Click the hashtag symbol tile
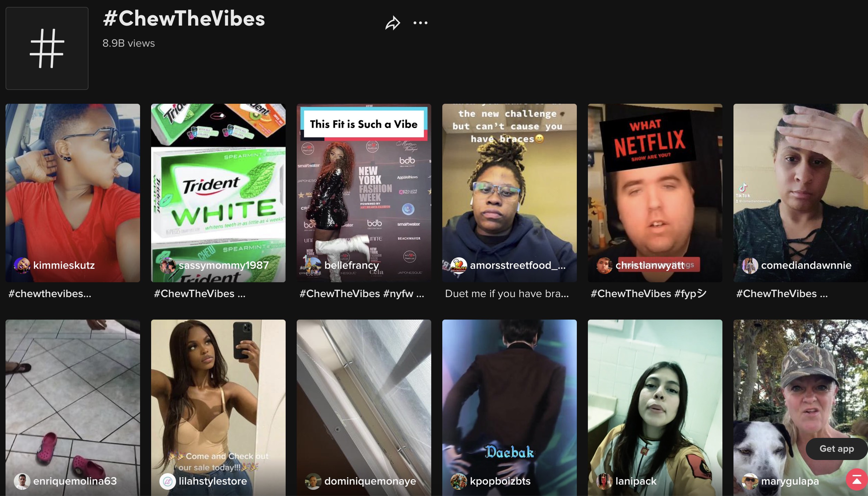This screenshot has width=868, height=496. tap(47, 48)
